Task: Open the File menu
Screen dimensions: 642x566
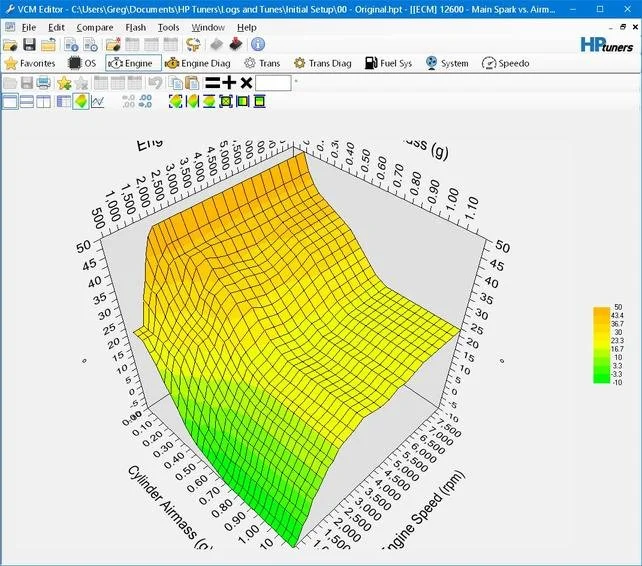Action: [29, 28]
